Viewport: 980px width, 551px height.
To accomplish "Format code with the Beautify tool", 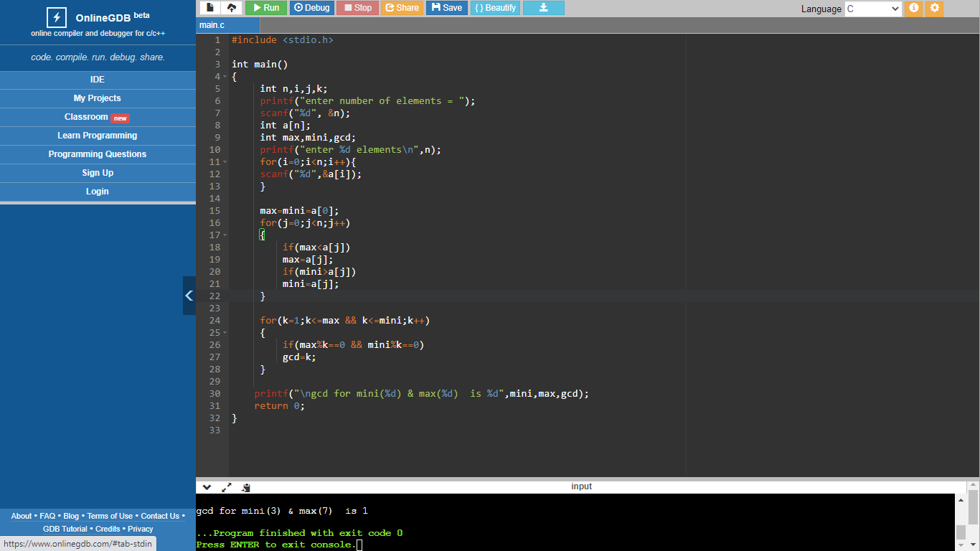I will [495, 8].
